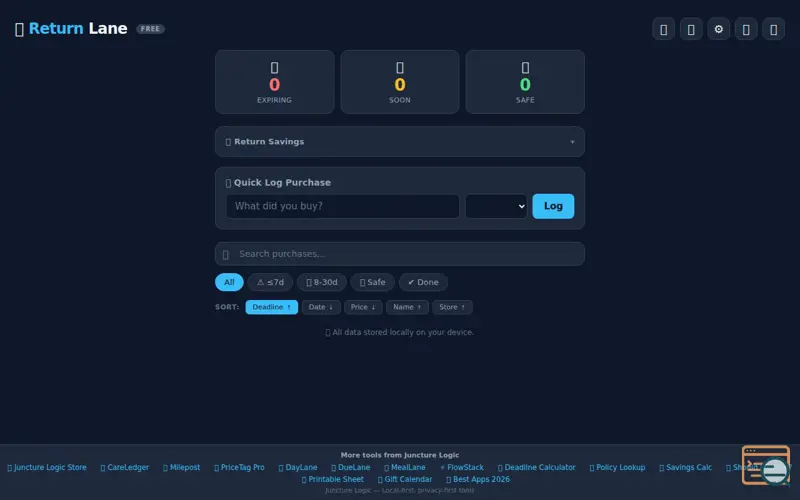Open the Juncture Logic Store link
The height and width of the screenshot is (500, 800).
(47, 467)
